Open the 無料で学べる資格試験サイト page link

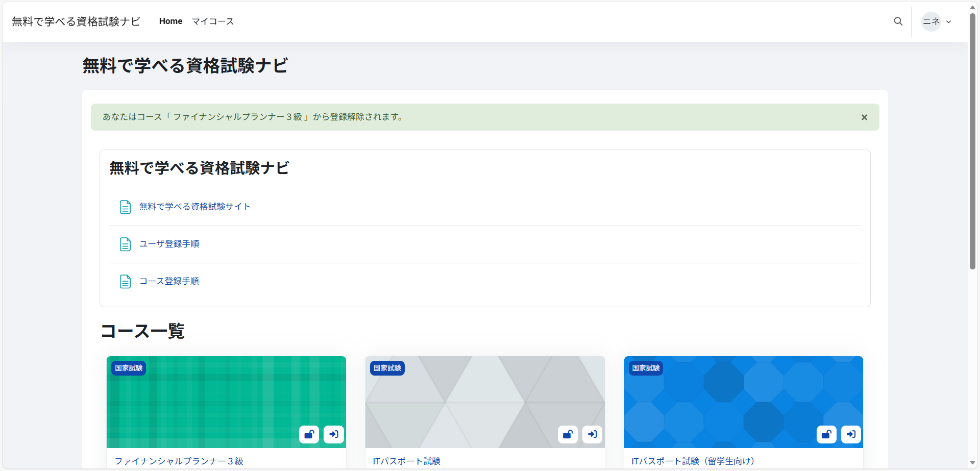(x=194, y=207)
